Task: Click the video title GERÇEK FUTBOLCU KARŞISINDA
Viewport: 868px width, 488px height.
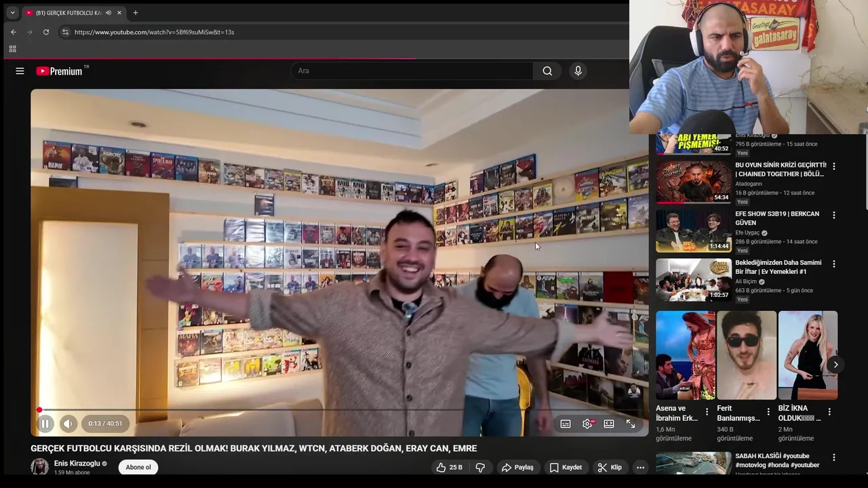Action: click(x=254, y=448)
